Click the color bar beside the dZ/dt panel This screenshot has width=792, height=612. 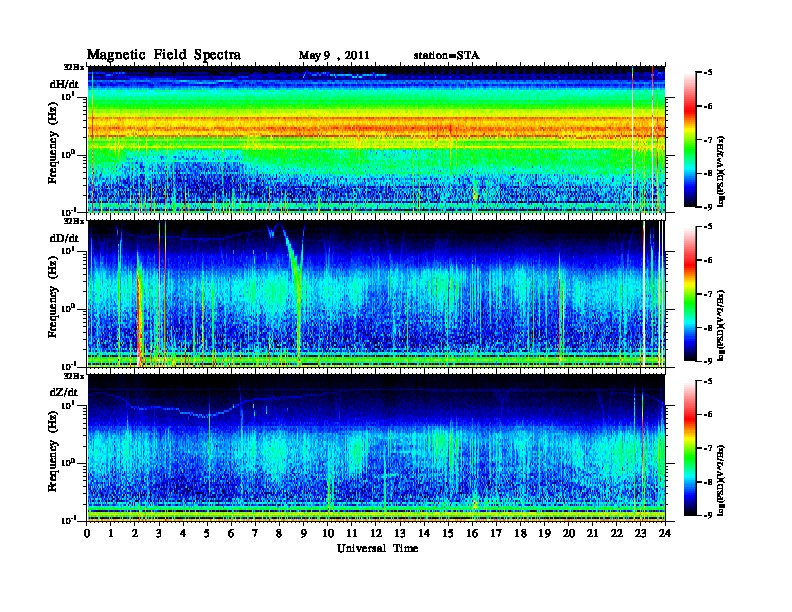(x=690, y=448)
